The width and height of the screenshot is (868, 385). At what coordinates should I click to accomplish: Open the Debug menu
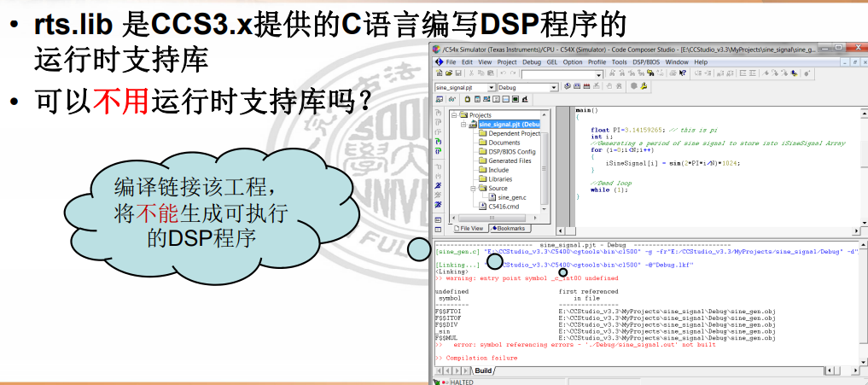click(x=532, y=62)
